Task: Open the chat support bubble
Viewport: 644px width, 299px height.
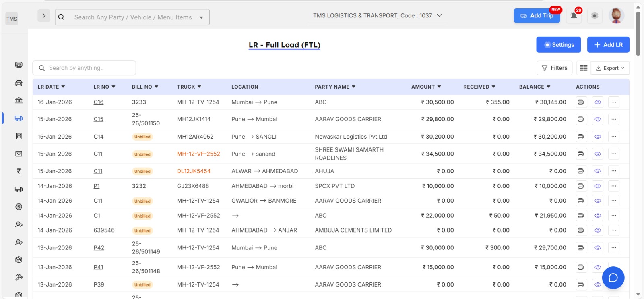Action: pos(613,278)
